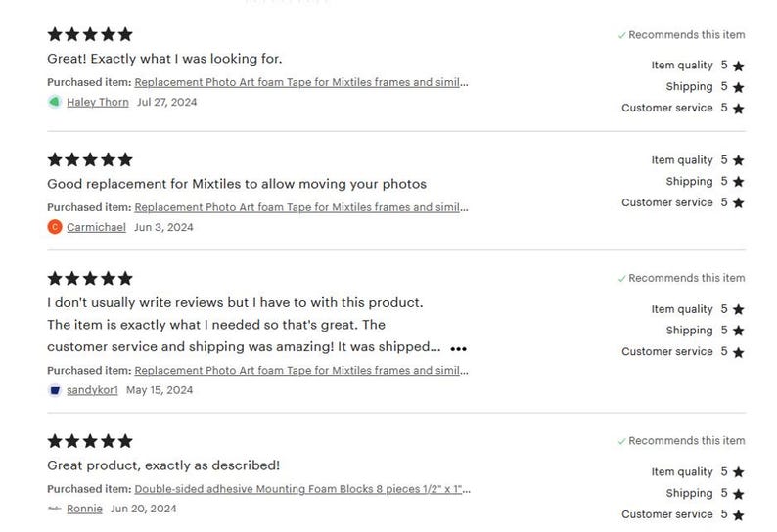Open the Double-sided adhesive Mounting Foam Blocks link

tap(302, 489)
